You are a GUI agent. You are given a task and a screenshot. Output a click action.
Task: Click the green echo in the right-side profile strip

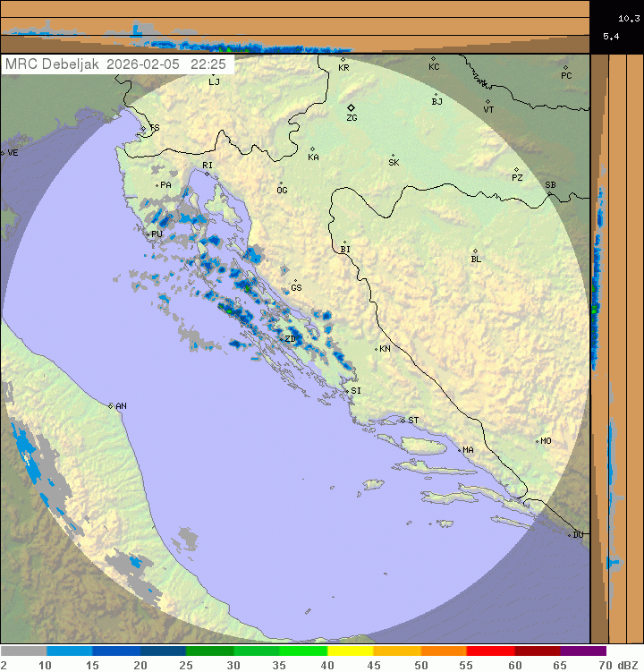coord(593,309)
